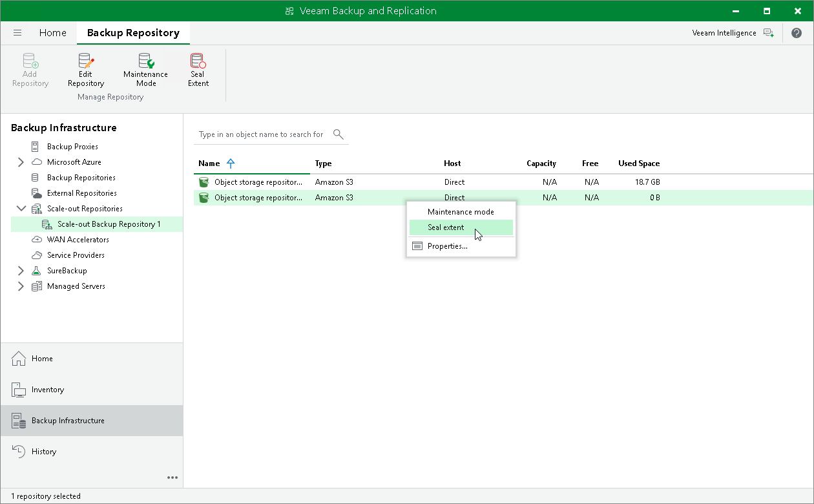Screen dimensions: 814x504
Task: Open the help question mark icon
Action: [x=797, y=33]
